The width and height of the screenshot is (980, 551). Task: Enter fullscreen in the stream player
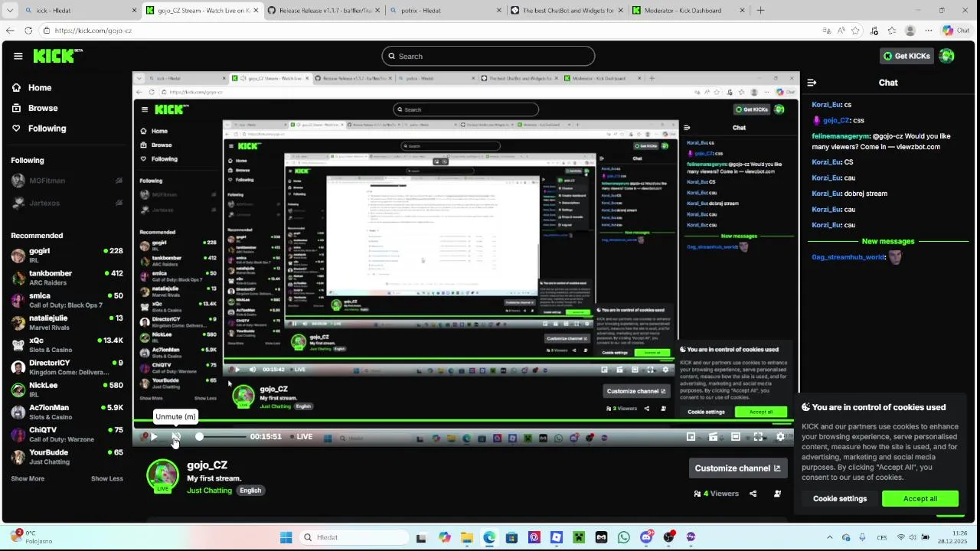[x=758, y=437]
